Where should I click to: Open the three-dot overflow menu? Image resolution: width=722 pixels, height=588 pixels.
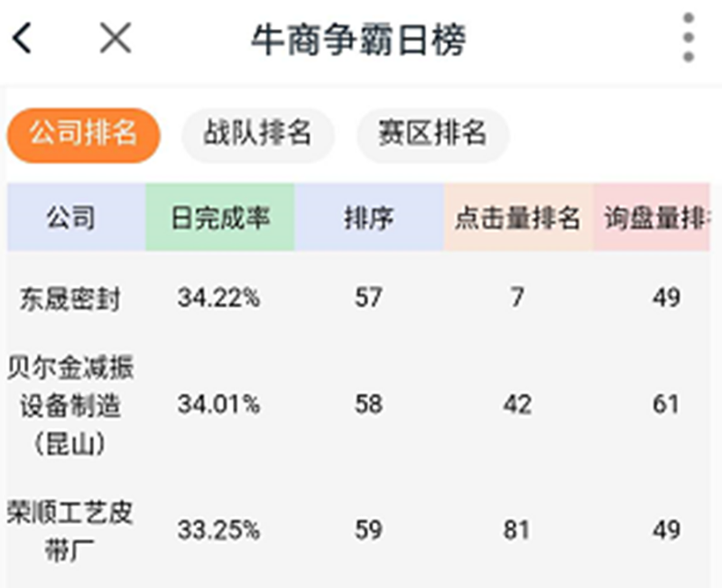click(x=690, y=36)
